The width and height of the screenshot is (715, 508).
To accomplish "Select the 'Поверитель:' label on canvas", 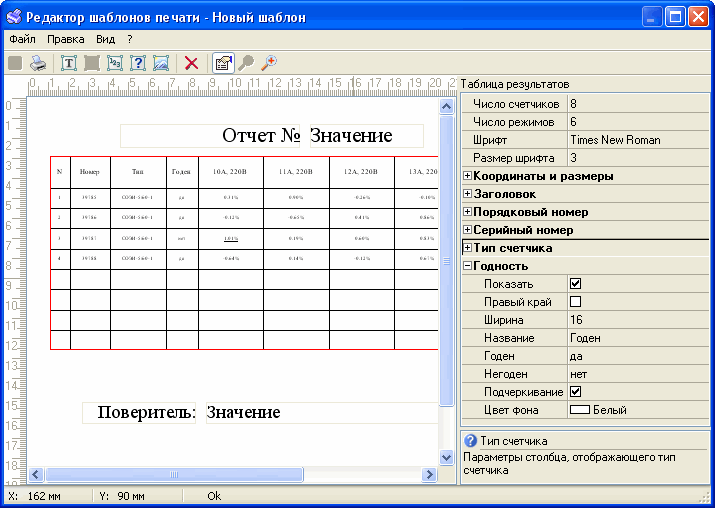I will [x=139, y=413].
